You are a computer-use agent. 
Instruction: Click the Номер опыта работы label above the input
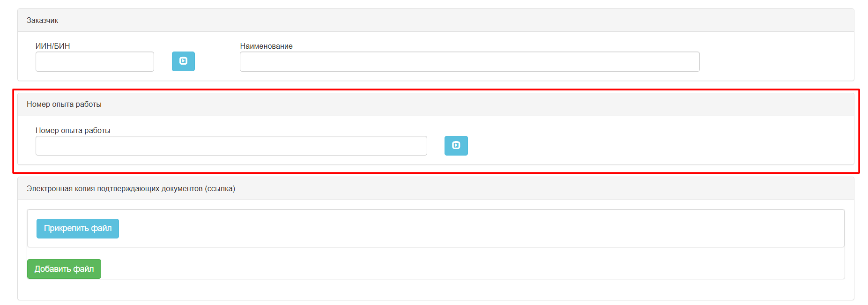(x=73, y=130)
